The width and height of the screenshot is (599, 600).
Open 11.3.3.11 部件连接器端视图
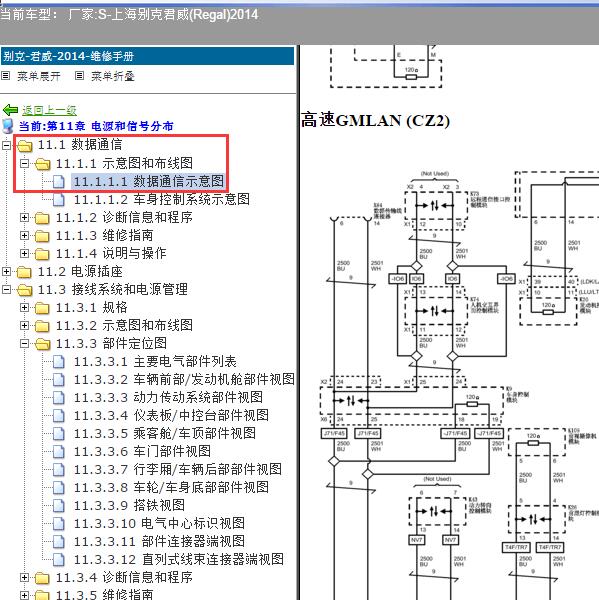(159, 541)
